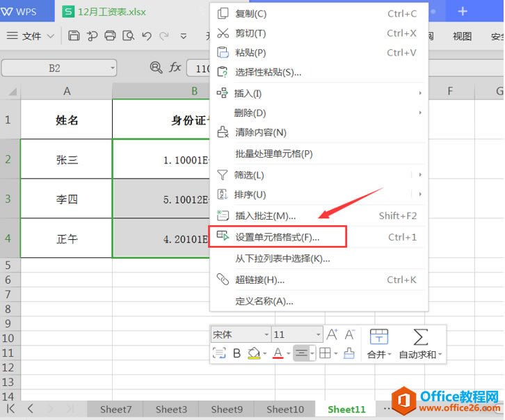Select 超链接(H)... entry

click(319, 280)
